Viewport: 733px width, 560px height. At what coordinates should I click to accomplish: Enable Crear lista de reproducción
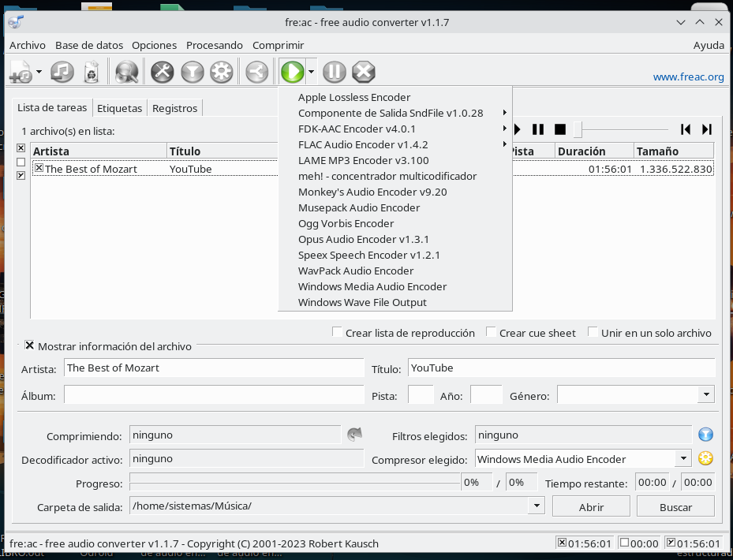tap(337, 332)
